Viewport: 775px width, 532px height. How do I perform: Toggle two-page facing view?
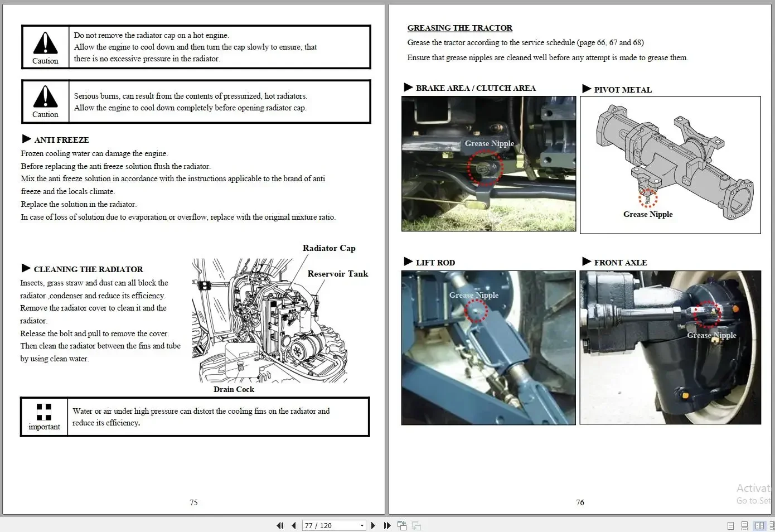pos(759,525)
